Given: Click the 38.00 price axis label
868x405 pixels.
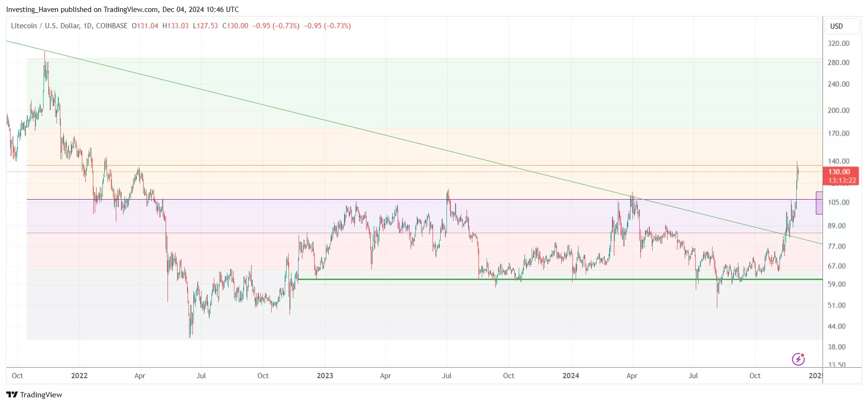Looking at the screenshot, I should tap(837, 347).
